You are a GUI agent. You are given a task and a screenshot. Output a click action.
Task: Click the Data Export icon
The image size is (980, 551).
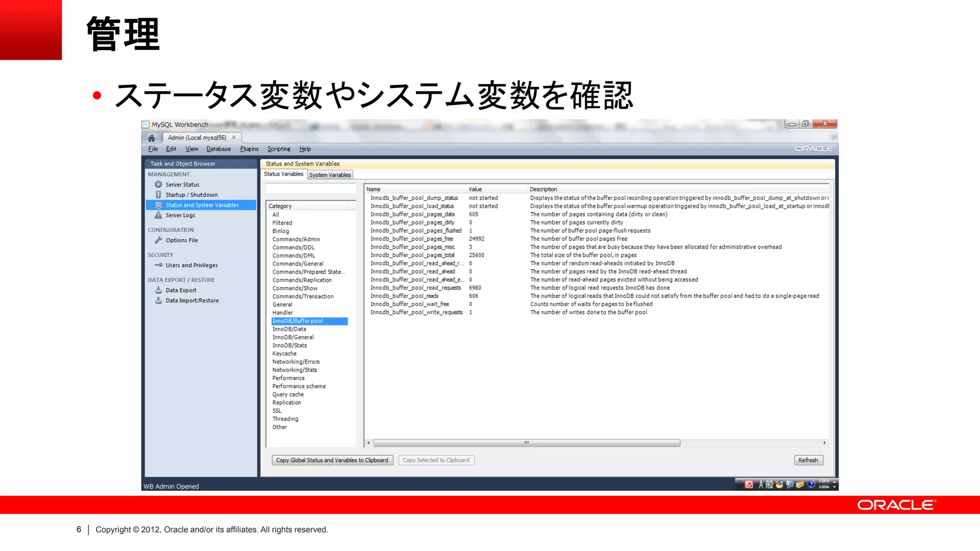click(158, 290)
